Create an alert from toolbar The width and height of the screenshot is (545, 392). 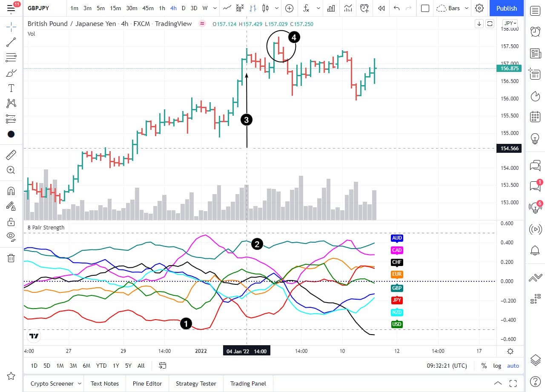click(x=364, y=8)
